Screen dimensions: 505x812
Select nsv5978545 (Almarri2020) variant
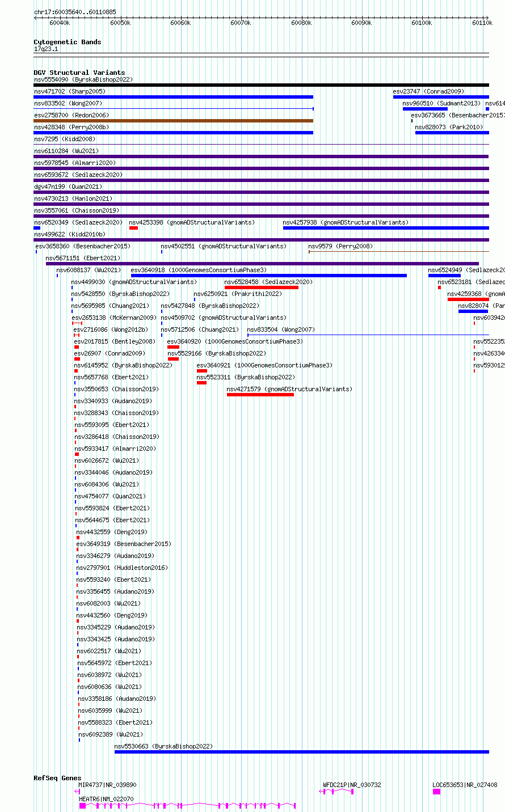click(75, 163)
